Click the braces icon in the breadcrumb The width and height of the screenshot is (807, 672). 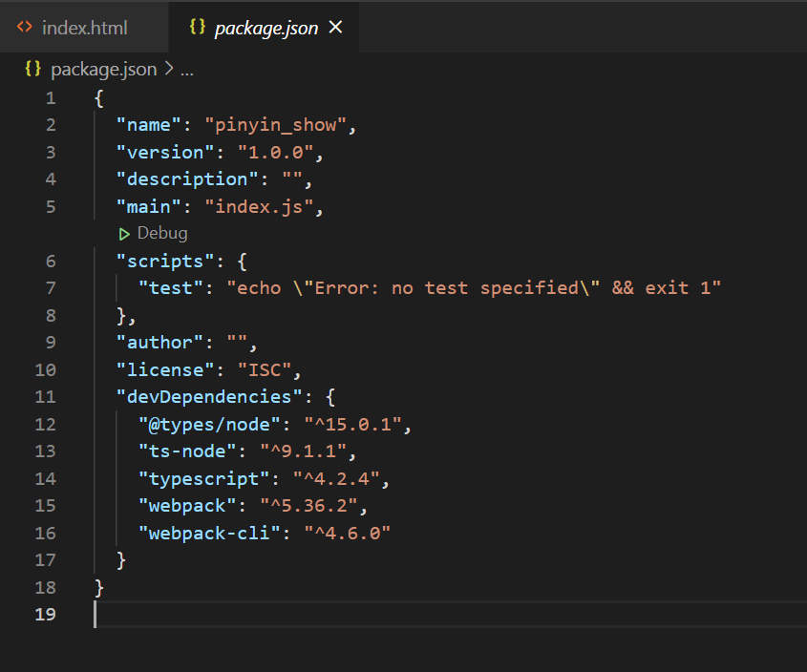point(32,69)
